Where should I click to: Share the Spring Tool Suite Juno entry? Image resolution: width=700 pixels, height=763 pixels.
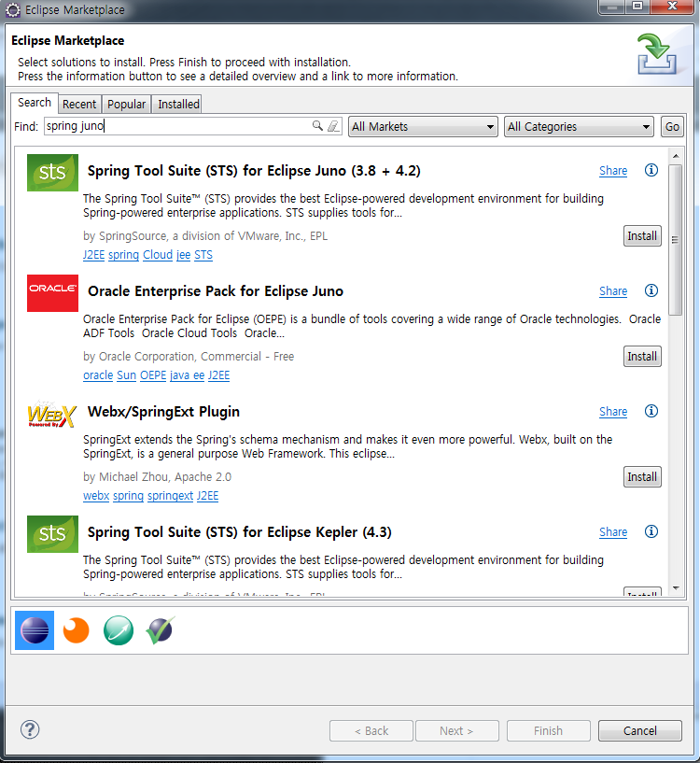pos(613,171)
